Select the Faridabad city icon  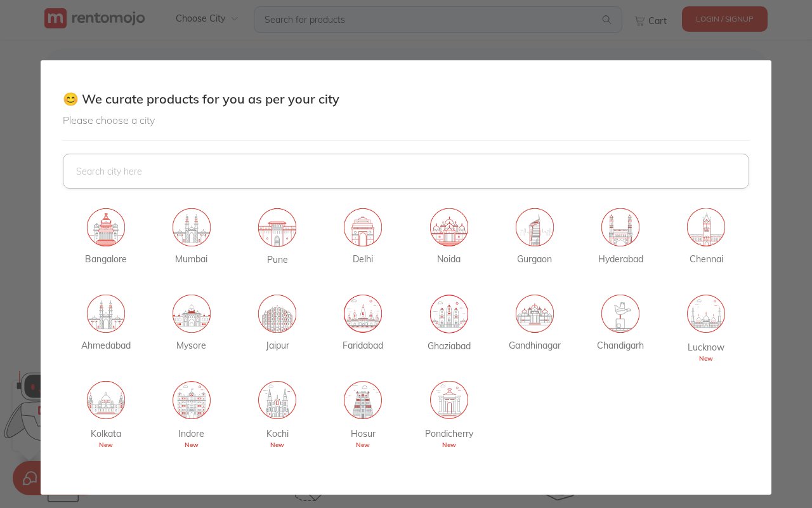(363, 314)
